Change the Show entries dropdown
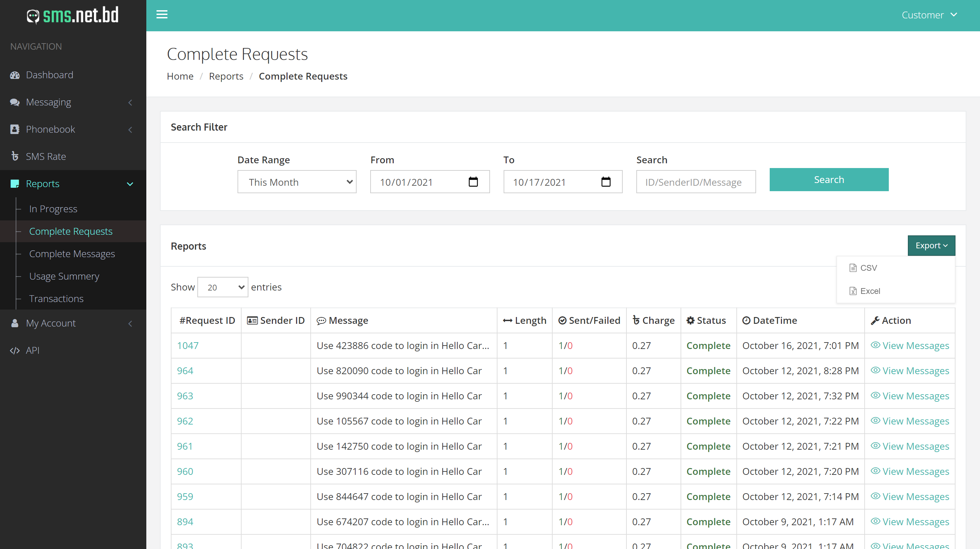 [x=223, y=287]
